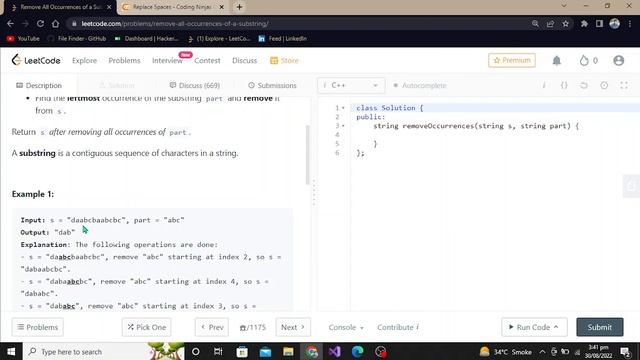The image size is (640, 360).
Task: Enter fullscreen editor mode
Action: tap(624, 85)
